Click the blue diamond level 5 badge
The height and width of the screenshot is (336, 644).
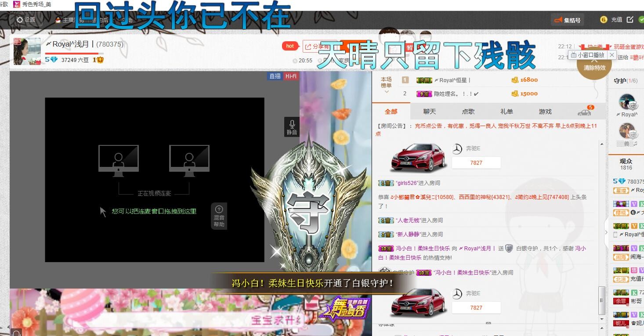[52, 60]
